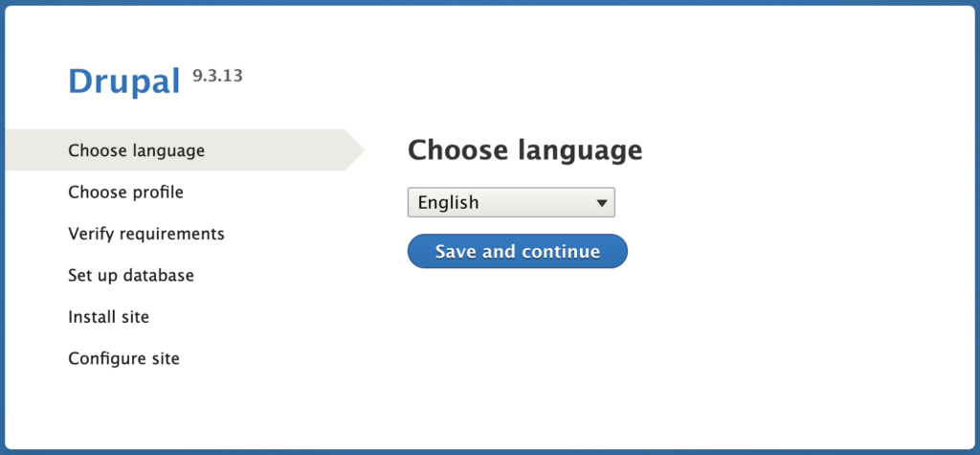The width and height of the screenshot is (980, 455).
Task: Click the 9.3.13 version number
Action: click(x=217, y=77)
